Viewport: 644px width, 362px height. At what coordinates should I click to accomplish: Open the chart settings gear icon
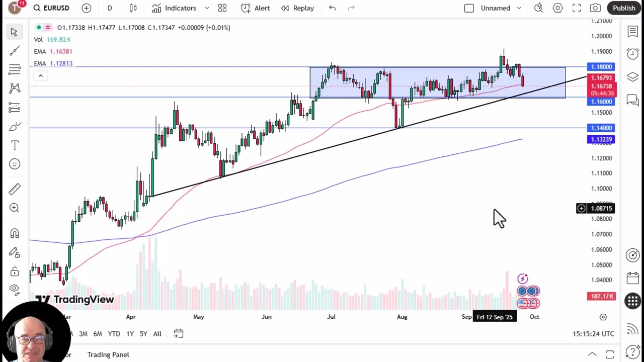click(x=557, y=8)
